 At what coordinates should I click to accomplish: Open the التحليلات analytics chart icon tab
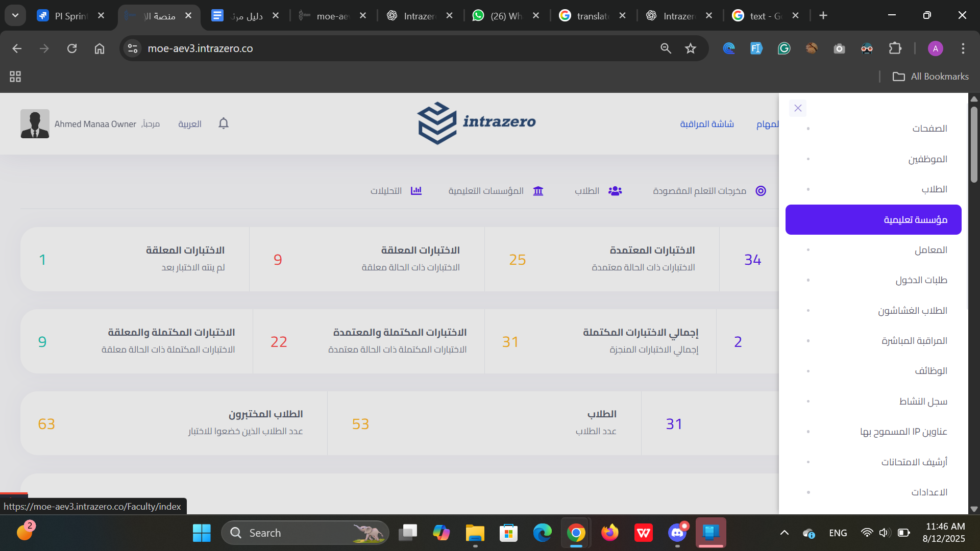416,191
